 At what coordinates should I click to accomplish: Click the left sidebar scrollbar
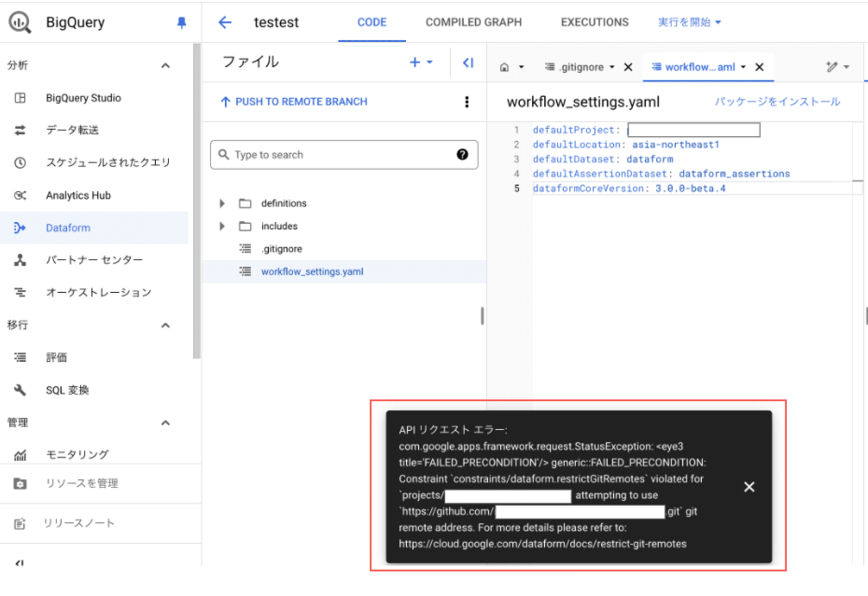click(197, 201)
